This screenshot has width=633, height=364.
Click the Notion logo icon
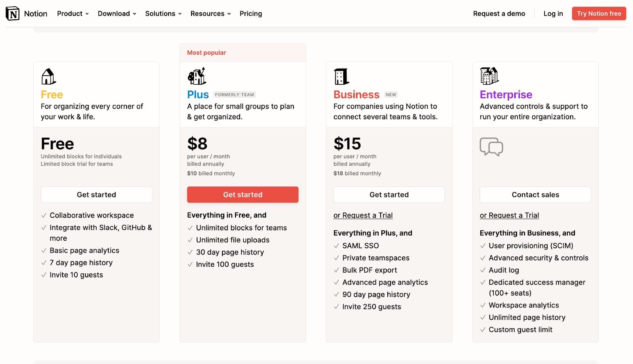point(13,13)
